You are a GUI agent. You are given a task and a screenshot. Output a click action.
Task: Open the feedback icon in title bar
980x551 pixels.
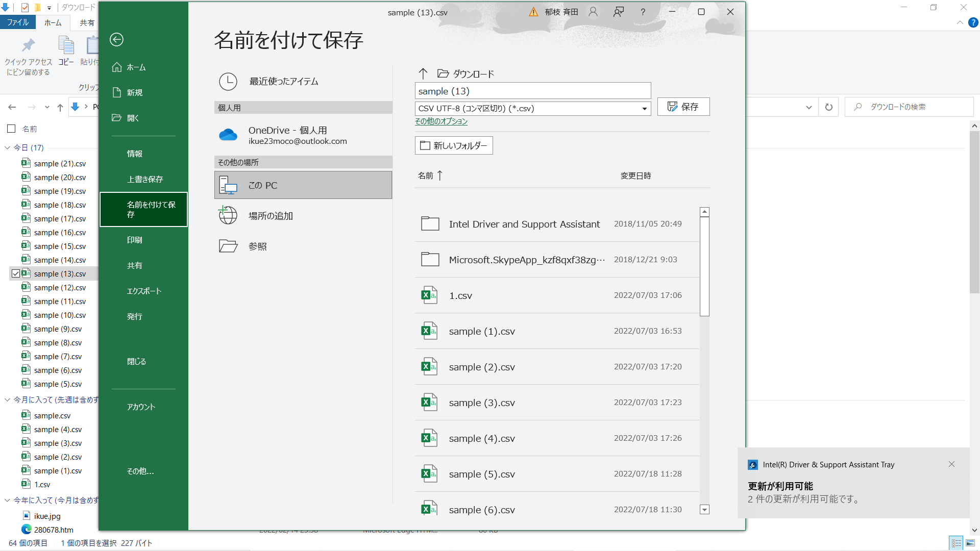point(618,12)
